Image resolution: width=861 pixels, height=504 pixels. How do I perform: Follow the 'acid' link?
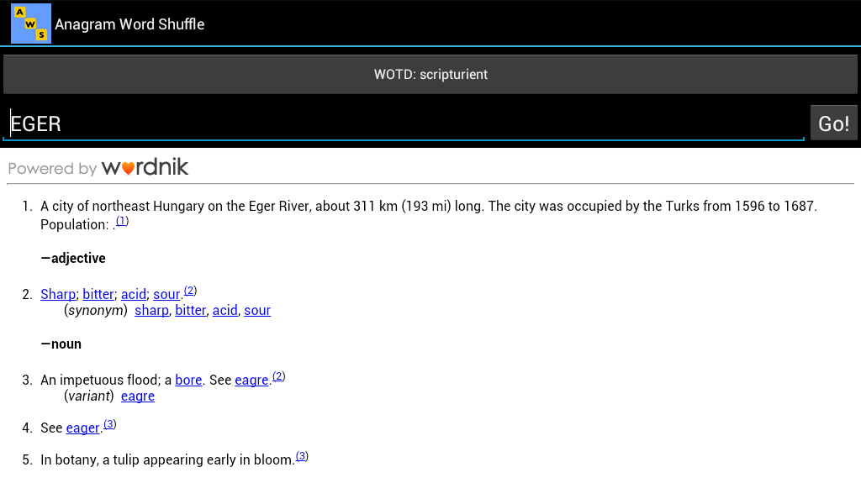click(133, 294)
